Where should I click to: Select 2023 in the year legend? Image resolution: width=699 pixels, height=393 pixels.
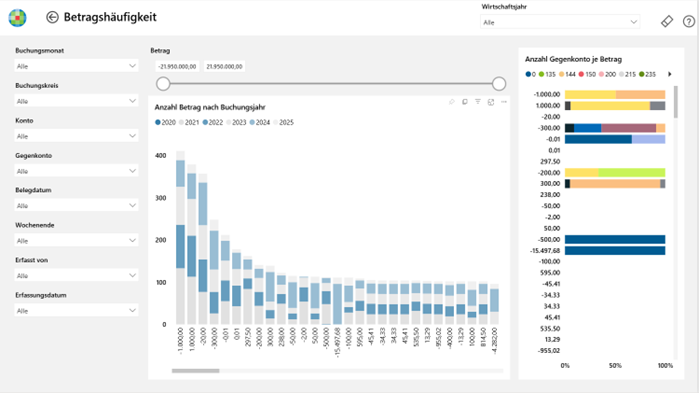point(236,123)
